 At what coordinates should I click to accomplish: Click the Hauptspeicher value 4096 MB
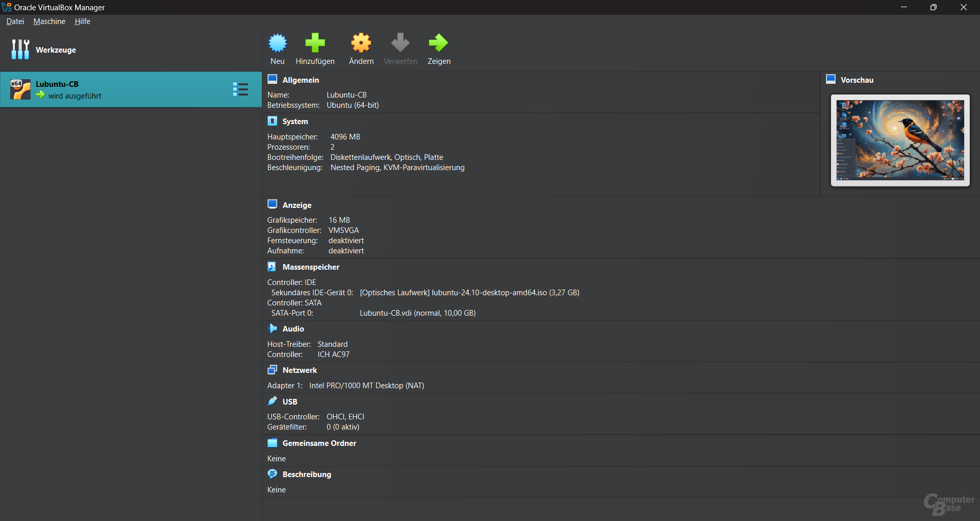345,137
